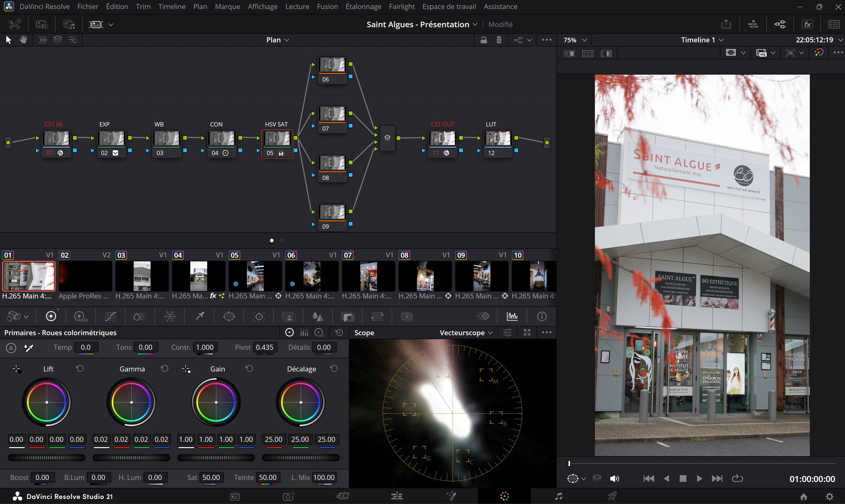Expand the Camera Raw palette dropdown arrow

coord(26,316)
